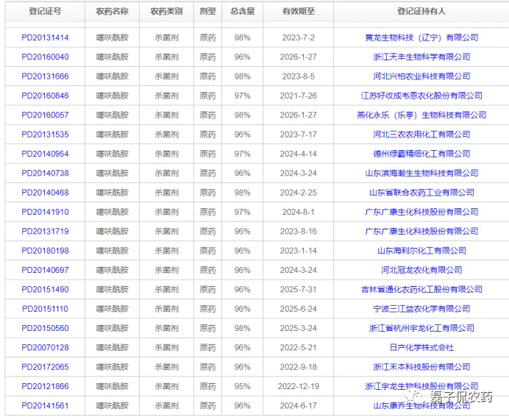Open registration PD20141910 link

point(45,212)
